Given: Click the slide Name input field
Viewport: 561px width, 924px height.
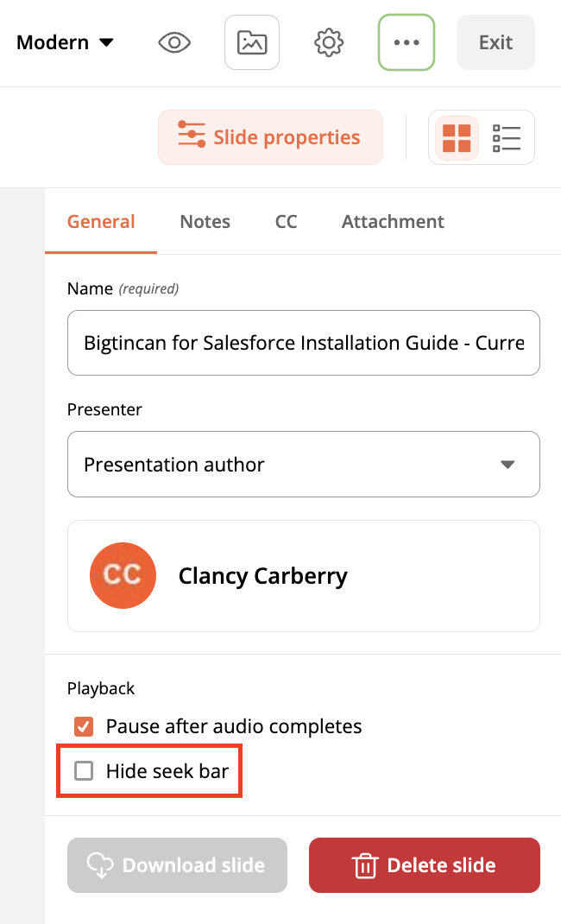Looking at the screenshot, I should 304,343.
